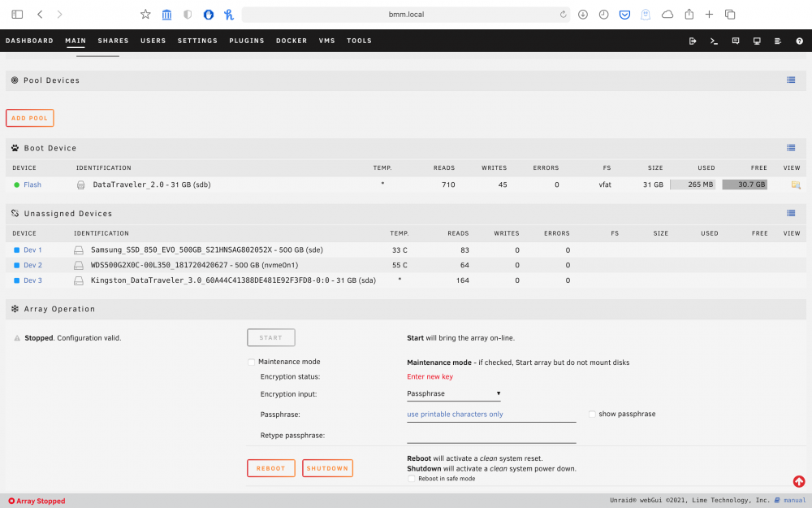Toggle Boot Device list view icon
812x508 pixels.
coord(791,148)
